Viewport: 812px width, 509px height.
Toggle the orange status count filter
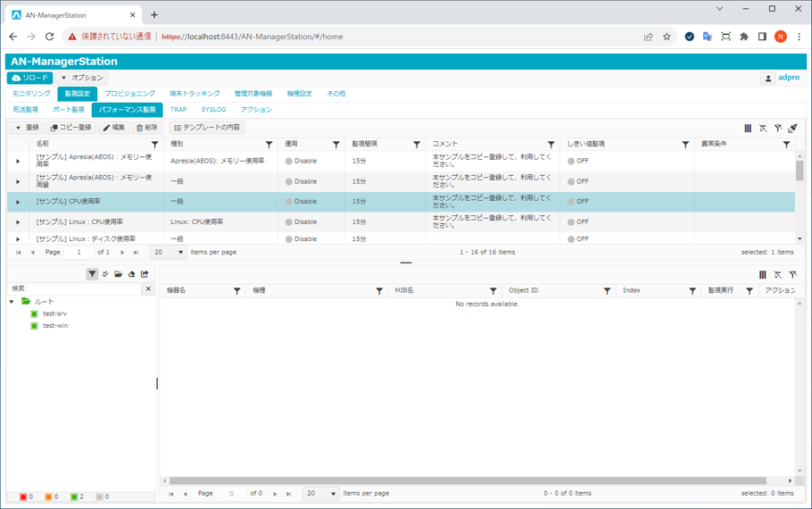(51, 496)
